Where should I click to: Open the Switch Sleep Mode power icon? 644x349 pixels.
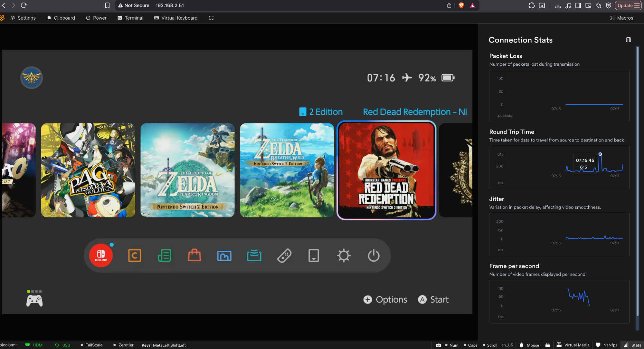(374, 256)
